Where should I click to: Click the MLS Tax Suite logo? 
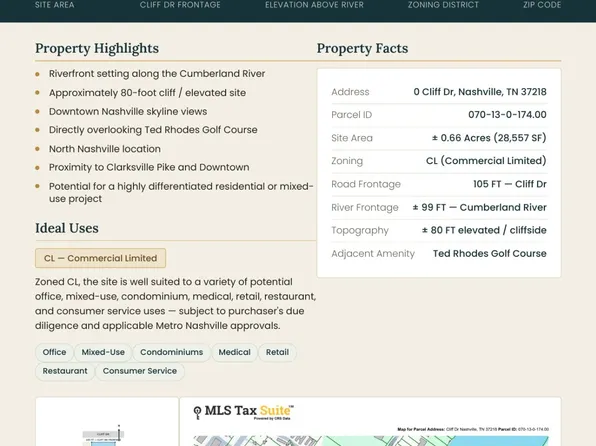(x=243, y=412)
